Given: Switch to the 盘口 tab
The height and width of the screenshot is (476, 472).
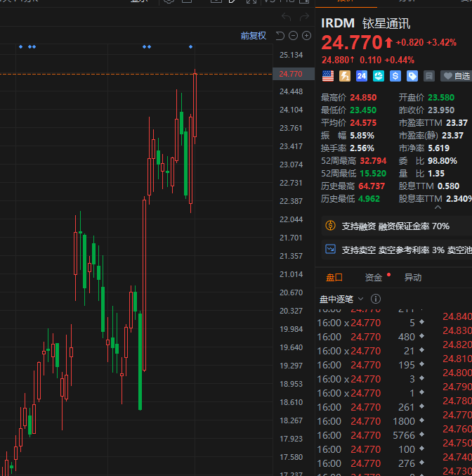Looking at the screenshot, I should pos(334,278).
